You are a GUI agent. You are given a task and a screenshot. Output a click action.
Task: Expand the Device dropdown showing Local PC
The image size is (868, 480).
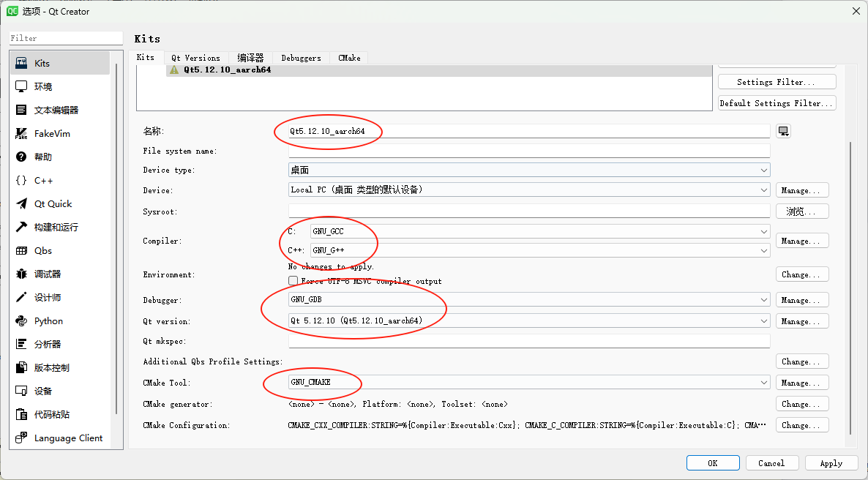529,190
